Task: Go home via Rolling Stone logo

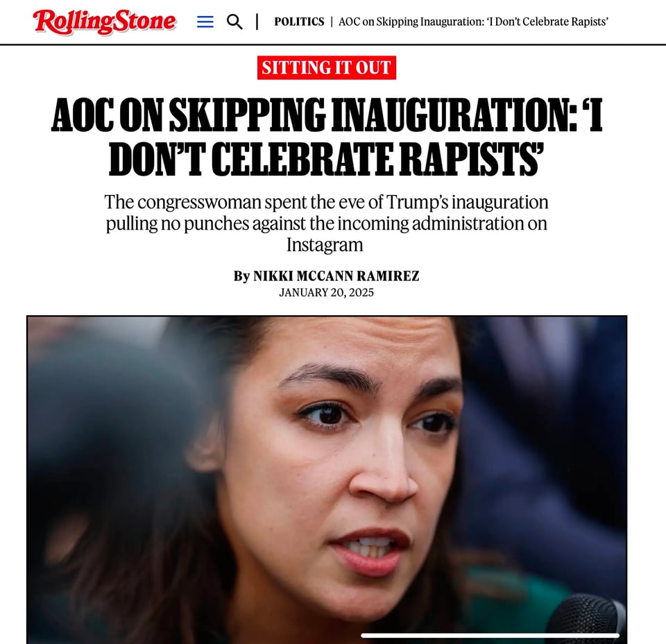Action: [x=104, y=22]
